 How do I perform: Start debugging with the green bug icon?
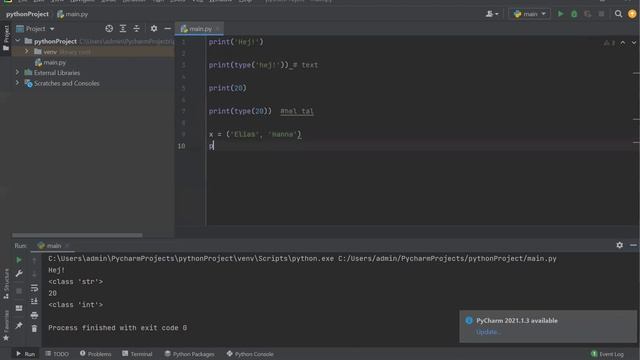pos(574,14)
